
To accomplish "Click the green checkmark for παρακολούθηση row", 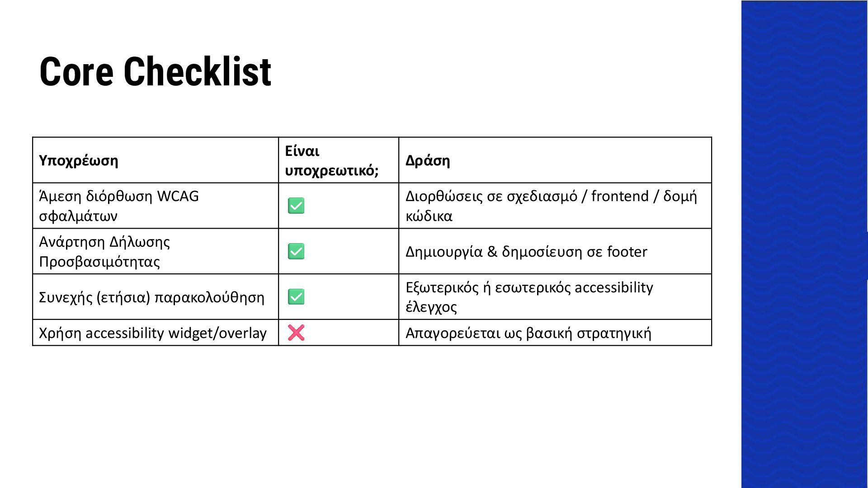I will point(296,297).
